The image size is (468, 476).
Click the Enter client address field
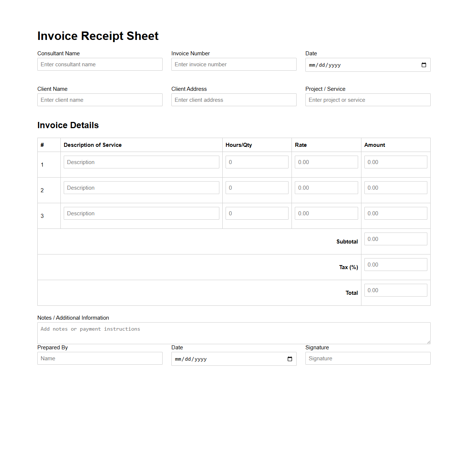pyautogui.click(x=234, y=100)
